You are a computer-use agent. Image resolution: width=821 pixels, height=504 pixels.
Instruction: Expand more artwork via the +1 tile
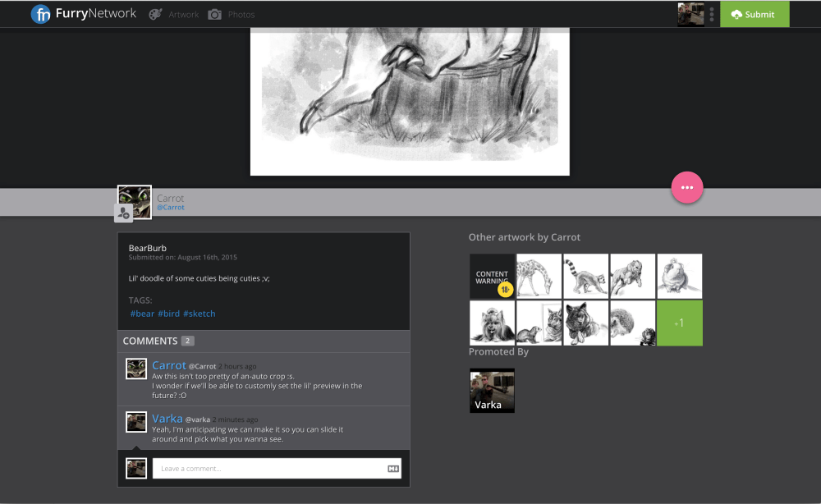pos(679,323)
